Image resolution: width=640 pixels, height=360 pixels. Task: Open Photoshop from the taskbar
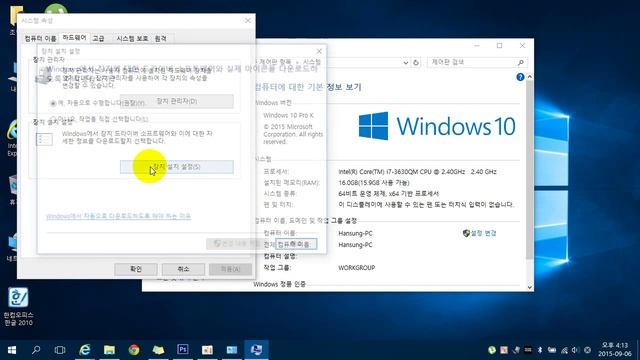point(182,349)
